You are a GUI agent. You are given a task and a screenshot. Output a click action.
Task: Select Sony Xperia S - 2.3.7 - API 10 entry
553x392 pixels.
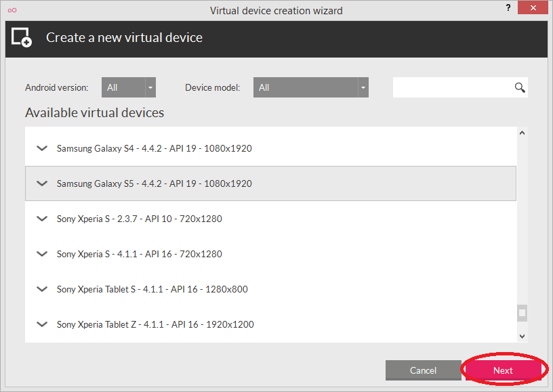(270, 219)
